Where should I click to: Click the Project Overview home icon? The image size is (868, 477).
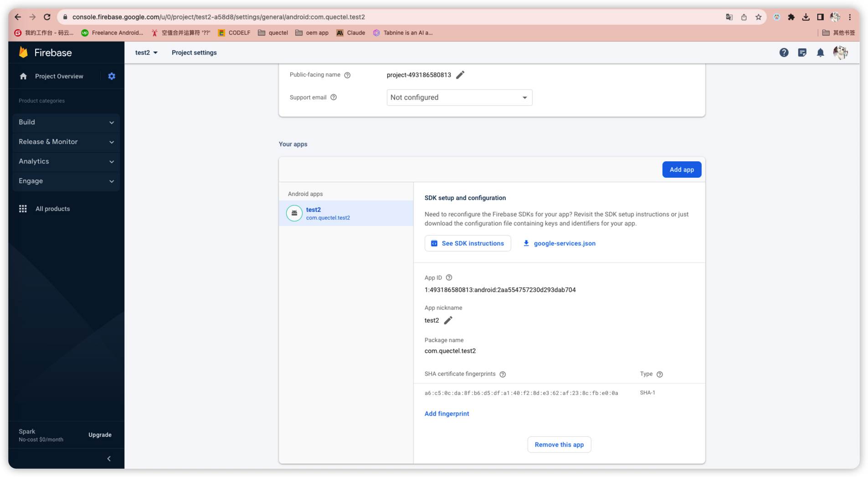23,76
